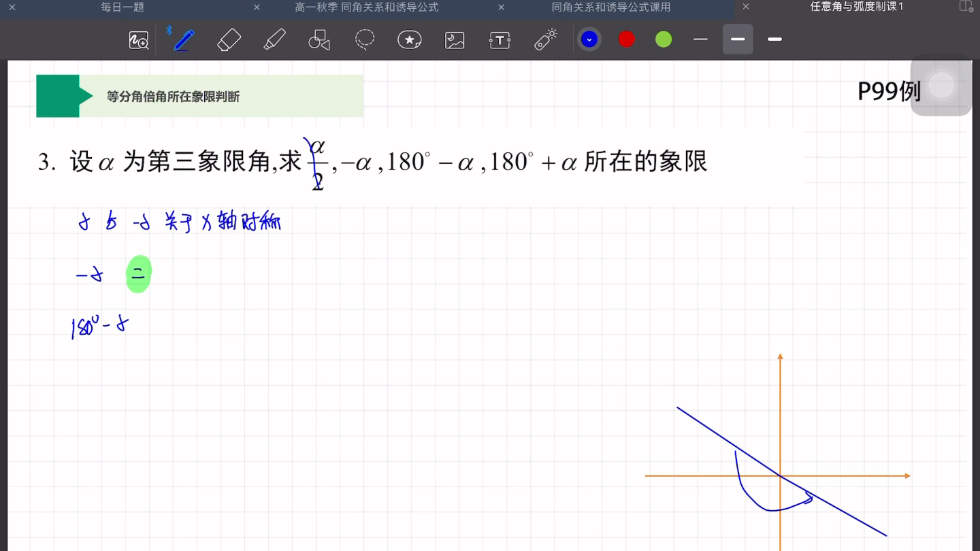Image resolution: width=980 pixels, height=551 pixels.
Task: Click the green highlighted 二 annotation
Action: click(138, 275)
